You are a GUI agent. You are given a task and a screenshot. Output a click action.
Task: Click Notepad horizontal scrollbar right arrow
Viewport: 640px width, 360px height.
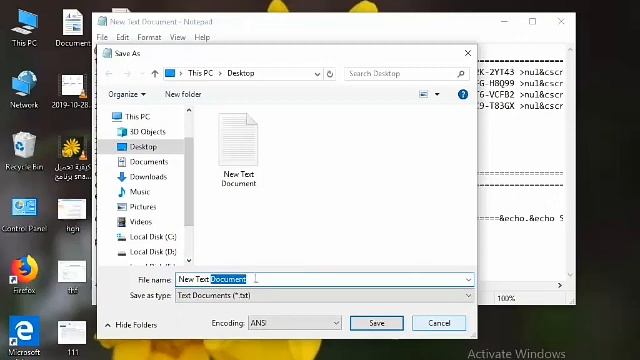tap(560, 285)
